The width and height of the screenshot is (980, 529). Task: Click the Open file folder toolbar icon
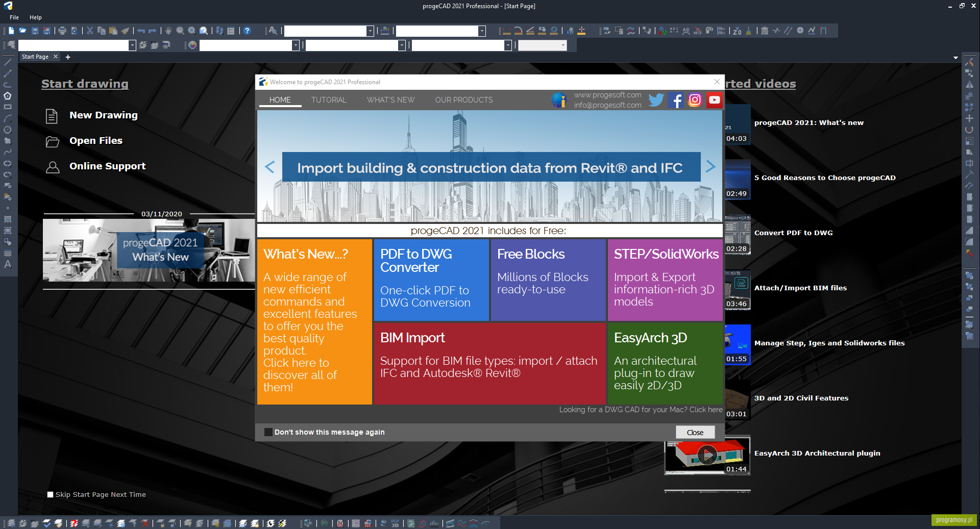[23, 31]
